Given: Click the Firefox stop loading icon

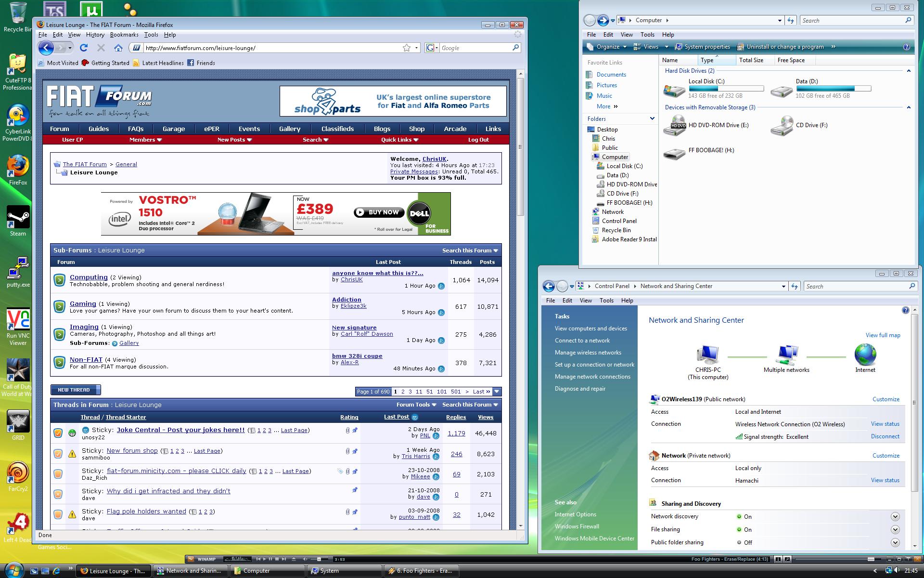Looking at the screenshot, I should pyautogui.click(x=101, y=48).
